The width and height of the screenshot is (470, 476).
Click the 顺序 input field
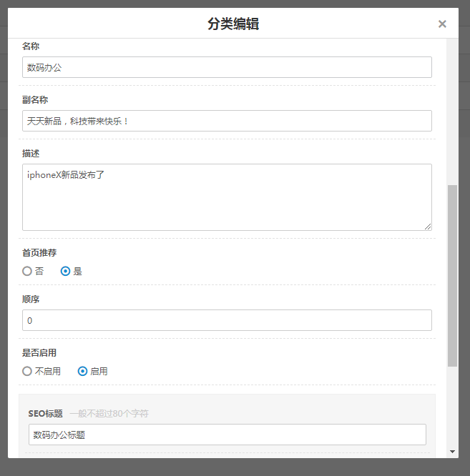click(227, 320)
